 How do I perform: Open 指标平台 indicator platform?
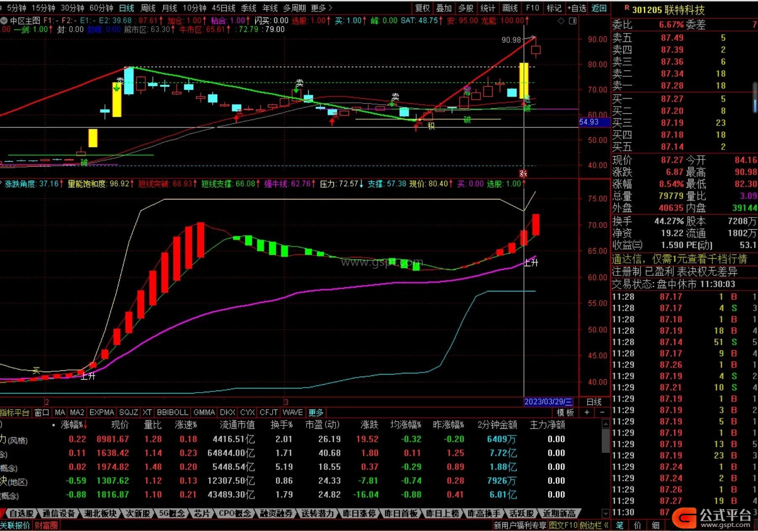pyautogui.click(x=15, y=412)
